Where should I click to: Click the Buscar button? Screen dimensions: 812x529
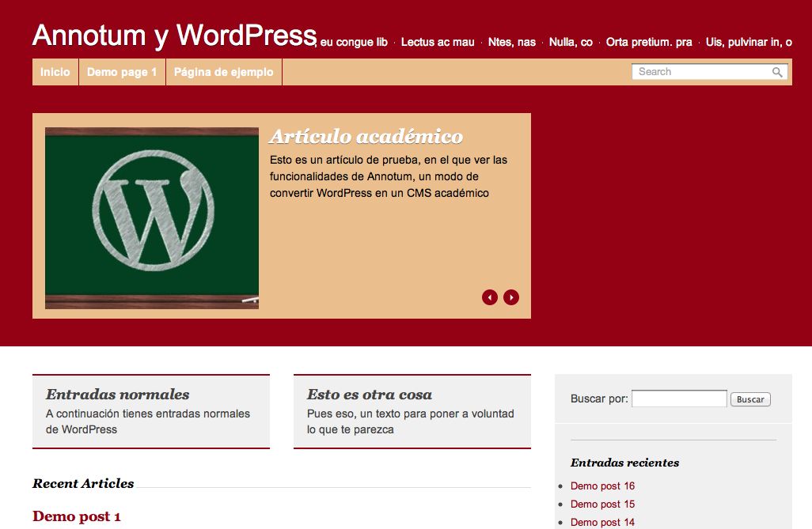750,399
